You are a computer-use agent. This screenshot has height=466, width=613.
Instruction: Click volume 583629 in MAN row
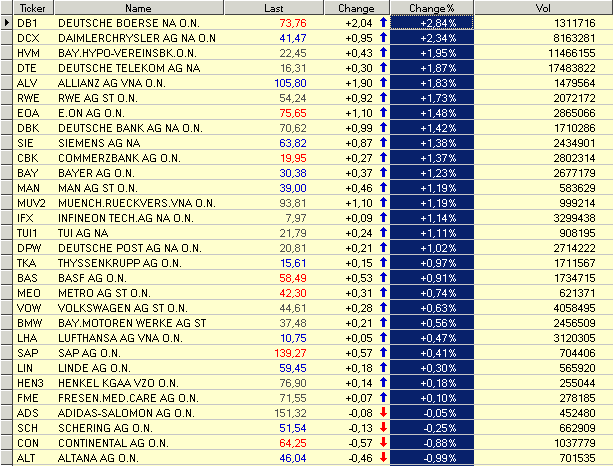[x=577, y=188]
